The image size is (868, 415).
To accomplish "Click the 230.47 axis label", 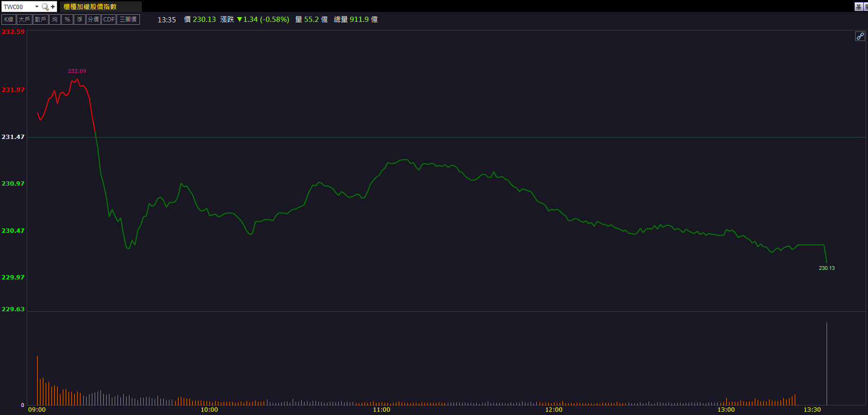I will point(13,230).
